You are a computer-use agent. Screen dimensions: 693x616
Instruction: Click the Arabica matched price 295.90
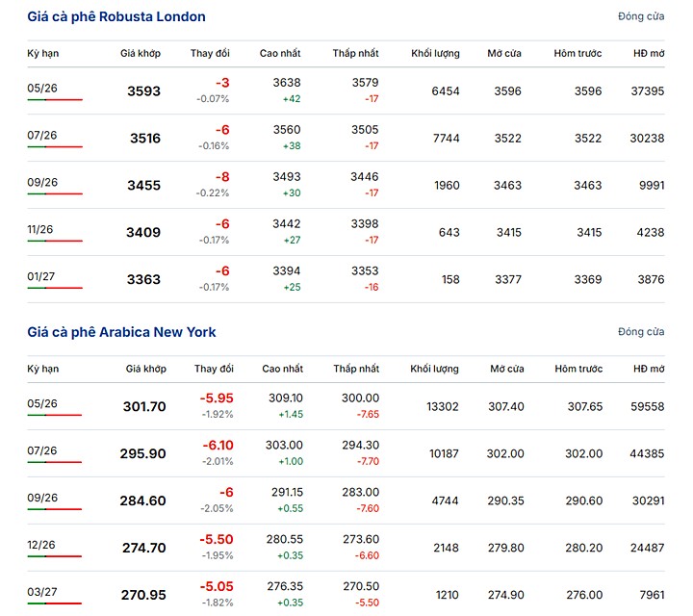(x=143, y=453)
